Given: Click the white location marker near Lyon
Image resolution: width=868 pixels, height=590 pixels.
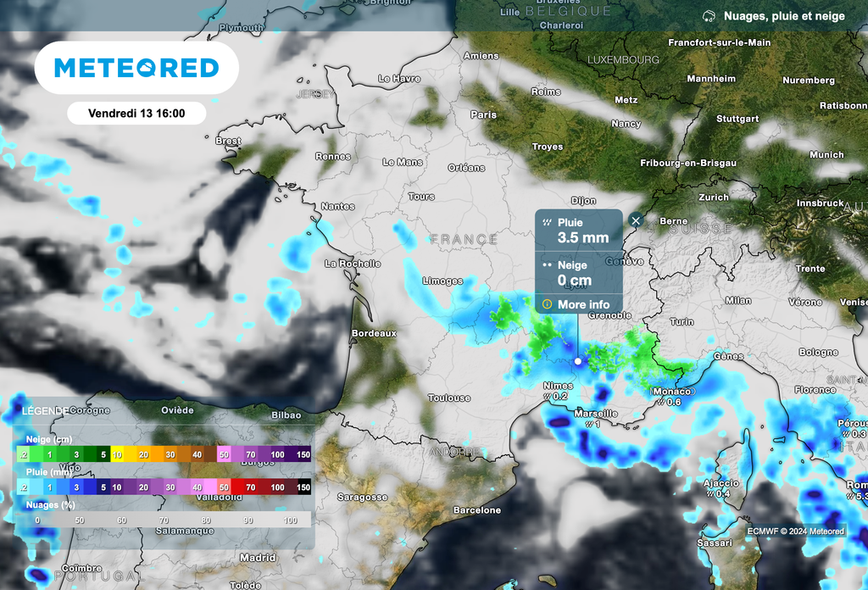Looking at the screenshot, I should click(576, 360).
